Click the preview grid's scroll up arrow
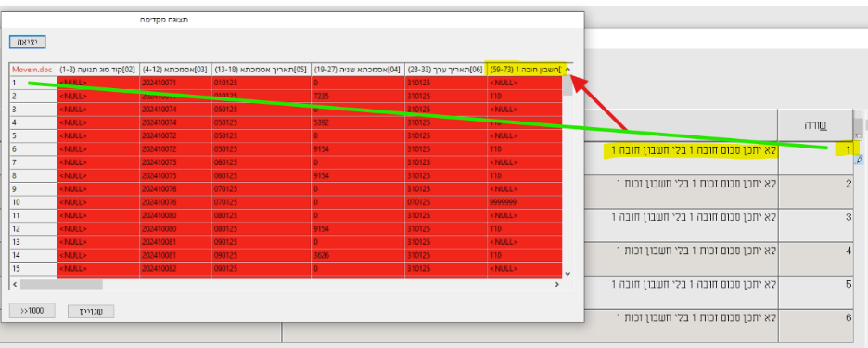Screen dimensions: 868x348 pos(568,70)
